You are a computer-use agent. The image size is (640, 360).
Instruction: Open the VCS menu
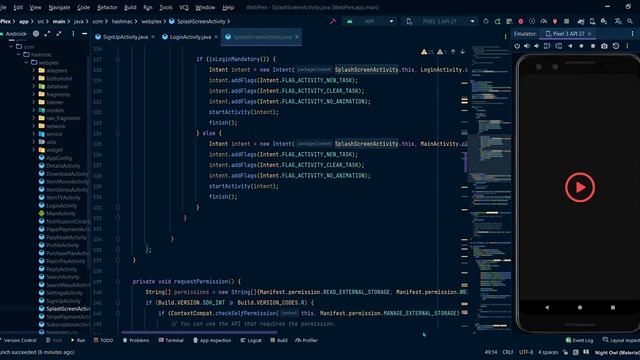[x=184, y=7]
